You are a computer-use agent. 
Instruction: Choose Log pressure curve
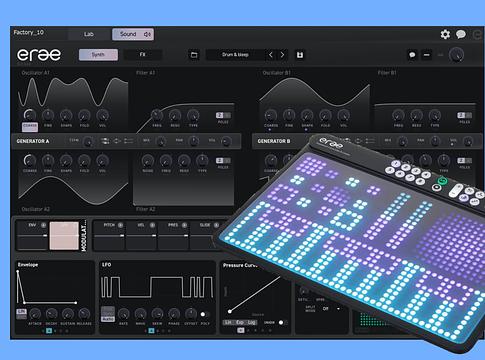(251, 322)
